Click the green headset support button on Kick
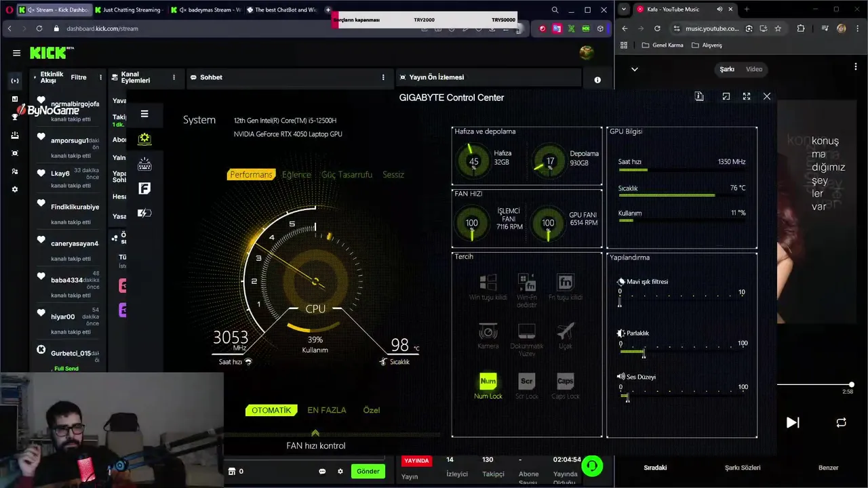The image size is (868, 488). pos(592,466)
